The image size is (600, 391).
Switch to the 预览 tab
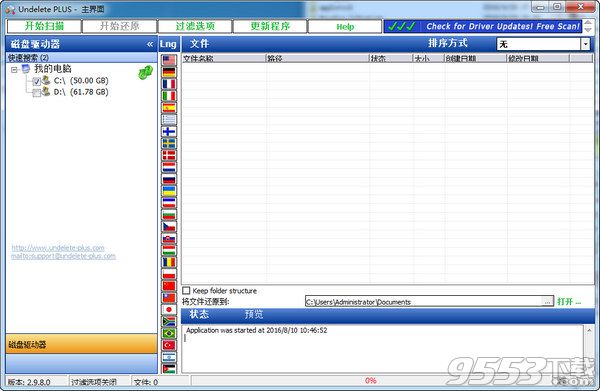(x=254, y=314)
